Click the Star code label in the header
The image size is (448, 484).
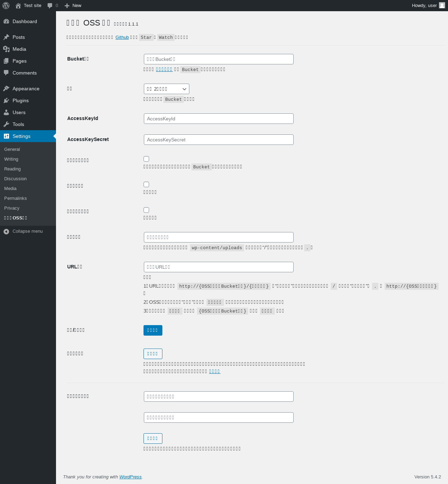click(146, 37)
